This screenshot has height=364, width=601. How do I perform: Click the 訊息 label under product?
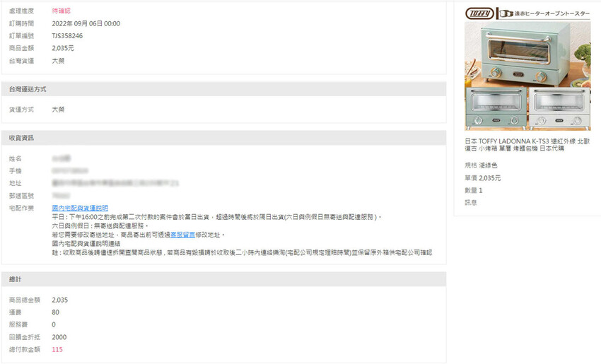tap(471, 202)
